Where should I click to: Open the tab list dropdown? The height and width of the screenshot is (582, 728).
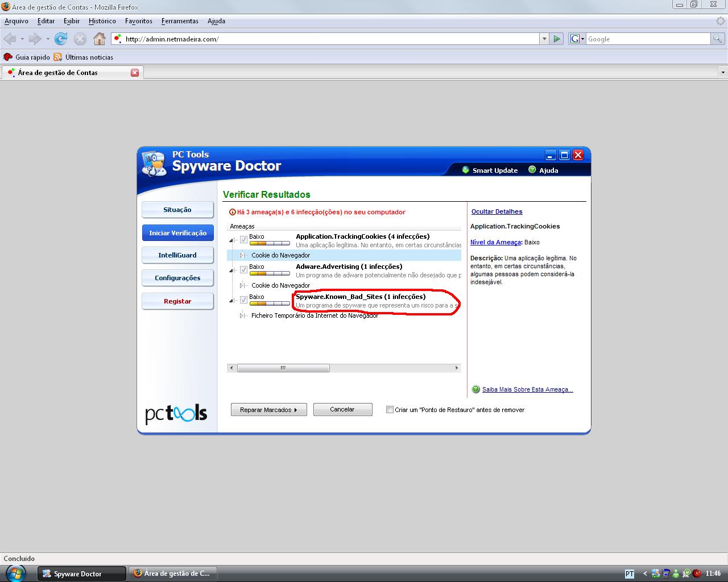723,72
